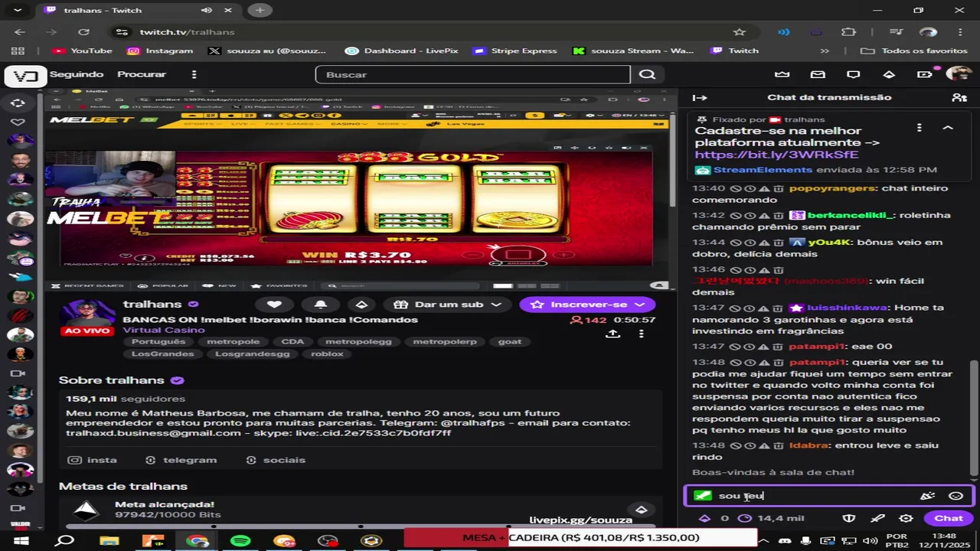980x551 pixels.
Task: Ban user yOu4K via ban icon
Action: [x=735, y=242]
